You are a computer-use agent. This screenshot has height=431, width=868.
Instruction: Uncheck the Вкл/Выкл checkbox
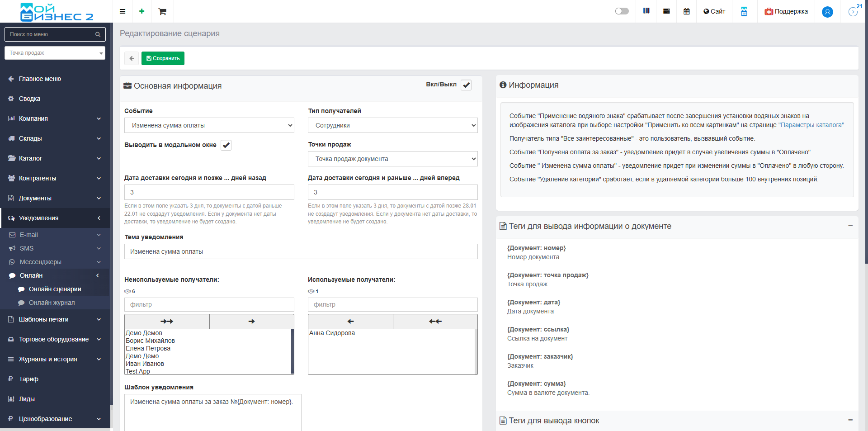[466, 85]
